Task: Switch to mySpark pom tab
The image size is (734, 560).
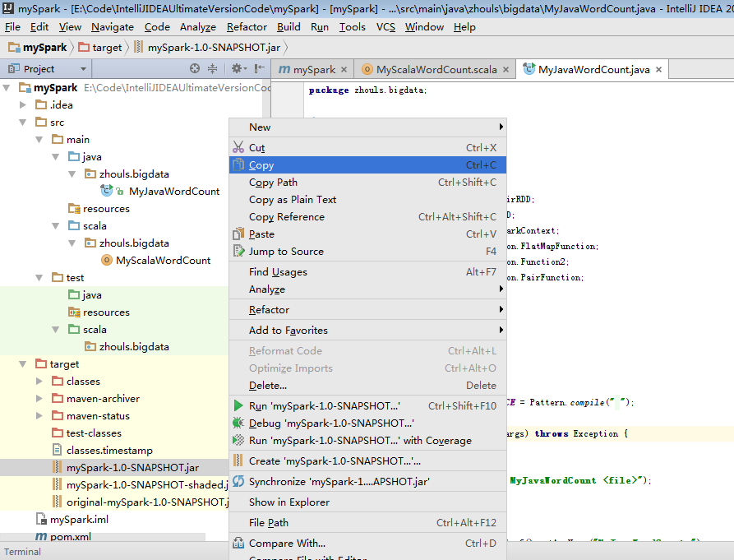Action: tap(314, 70)
